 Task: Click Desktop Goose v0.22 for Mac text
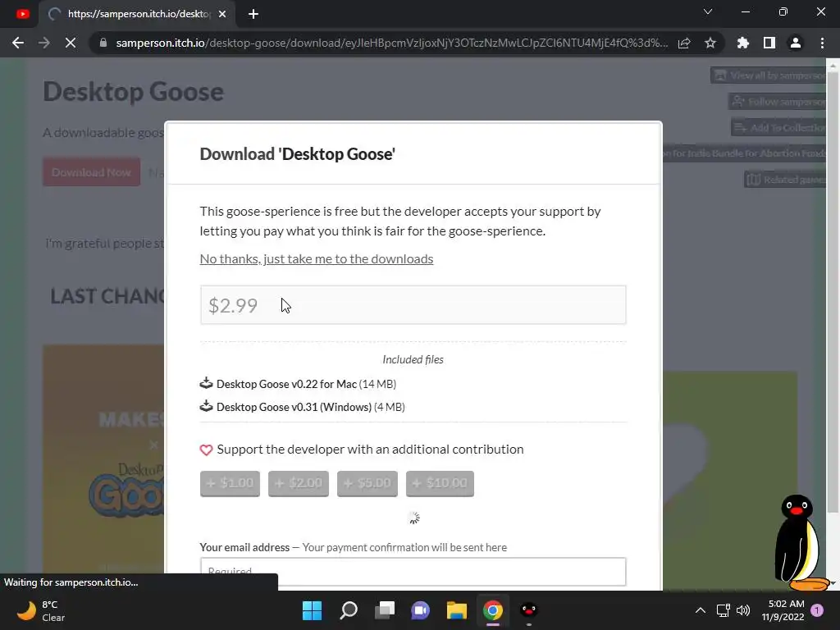point(286,384)
